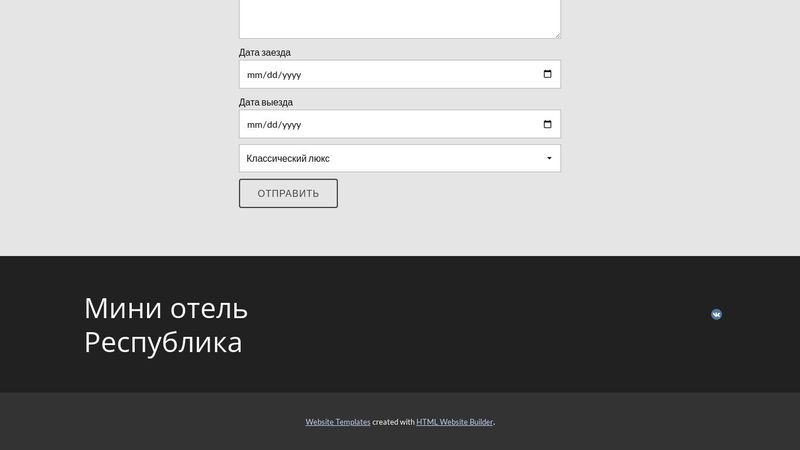Select the day segment of Дата выезда
Screen dimensions: 800x450
coord(272,125)
